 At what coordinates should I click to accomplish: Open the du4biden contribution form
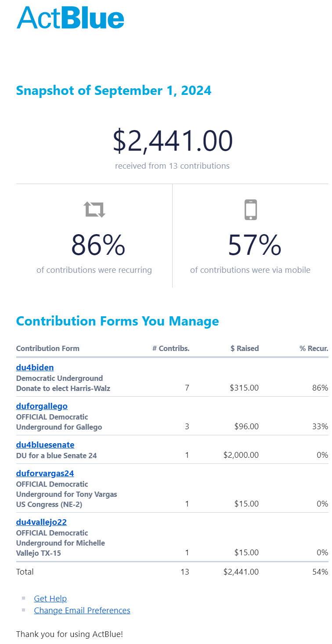pos(35,368)
